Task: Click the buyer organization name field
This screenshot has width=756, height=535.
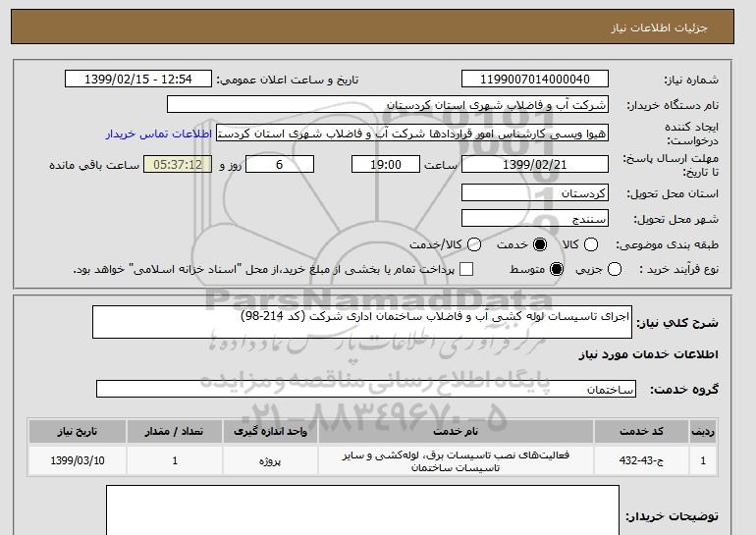Action: pyautogui.click(x=388, y=105)
